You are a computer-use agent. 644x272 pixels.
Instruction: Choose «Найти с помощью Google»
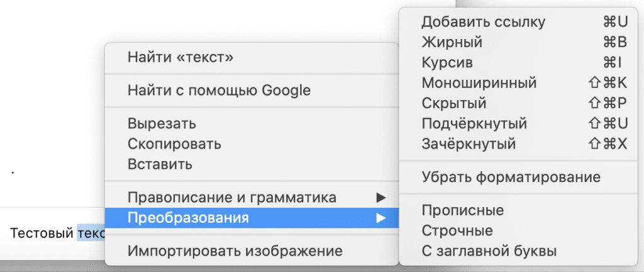coord(219,90)
